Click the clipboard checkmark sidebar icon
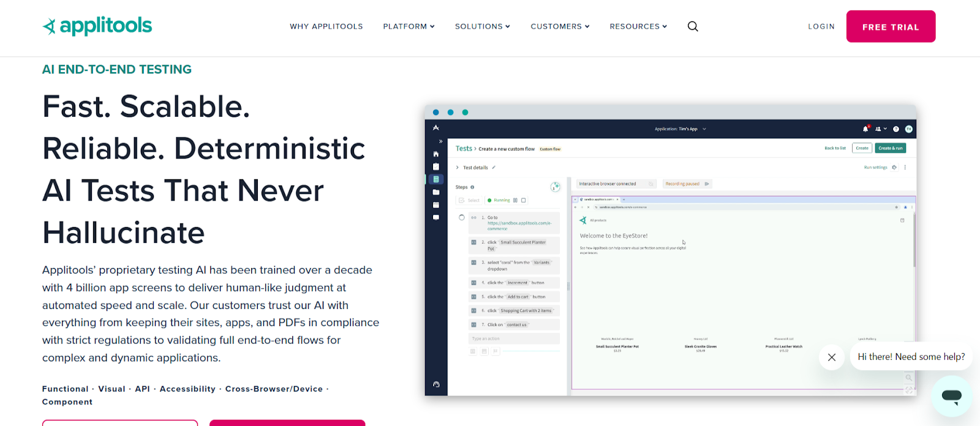 [x=436, y=166]
